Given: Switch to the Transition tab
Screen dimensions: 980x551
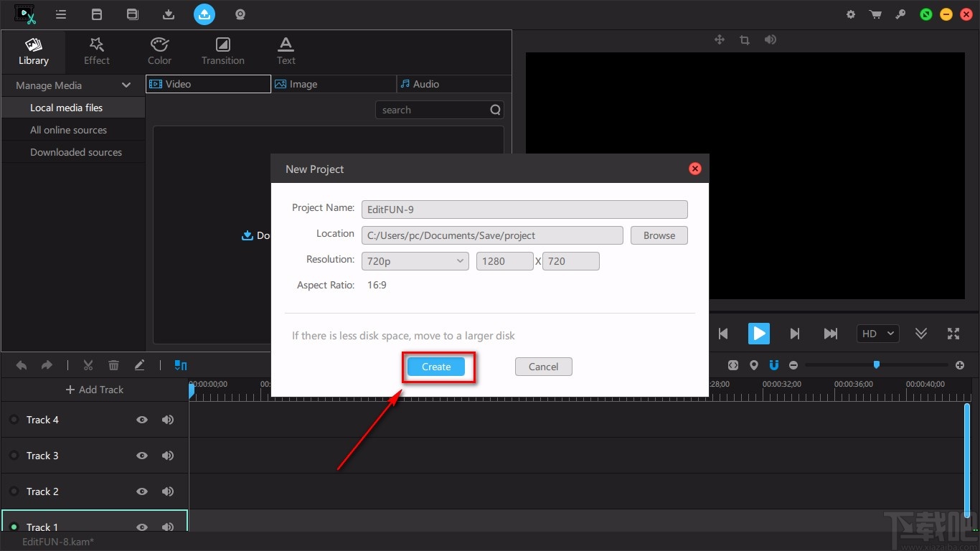Looking at the screenshot, I should click(x=223, y=51).
